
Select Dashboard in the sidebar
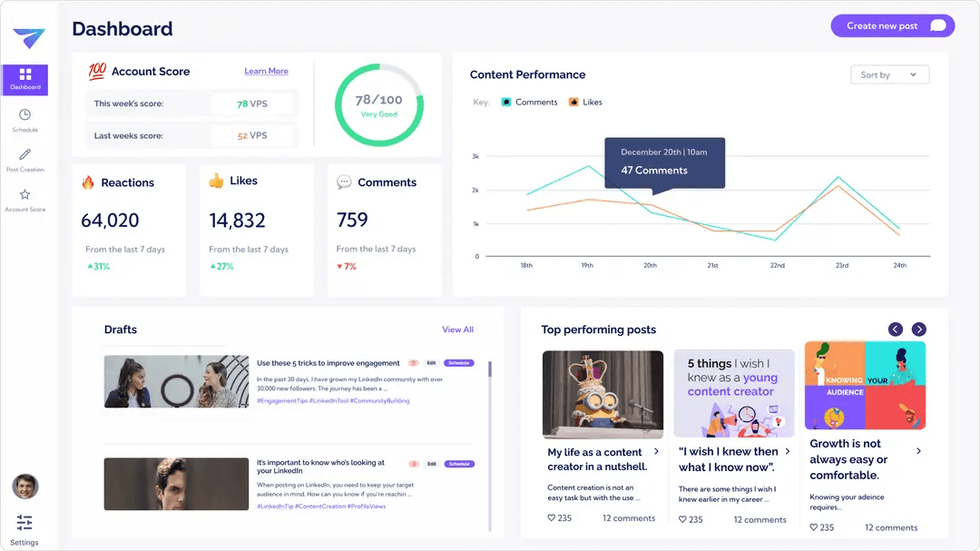click(25, 80)
